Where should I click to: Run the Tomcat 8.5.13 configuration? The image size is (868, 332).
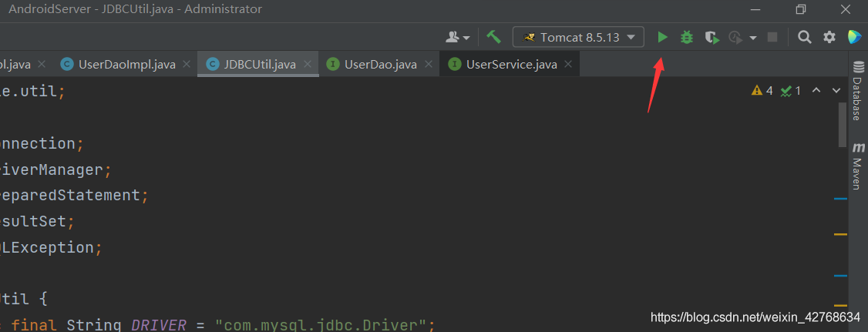pos(662,37)
